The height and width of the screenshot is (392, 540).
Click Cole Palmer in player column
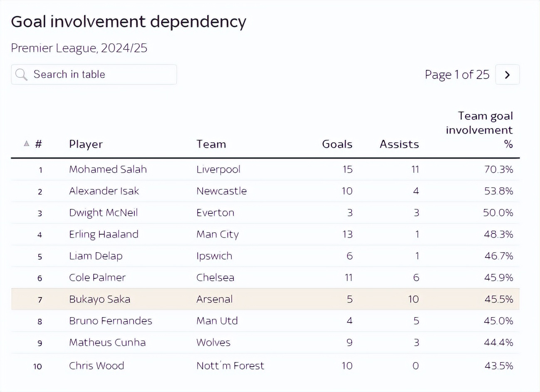pyautogui.click(x=97, y=278)
